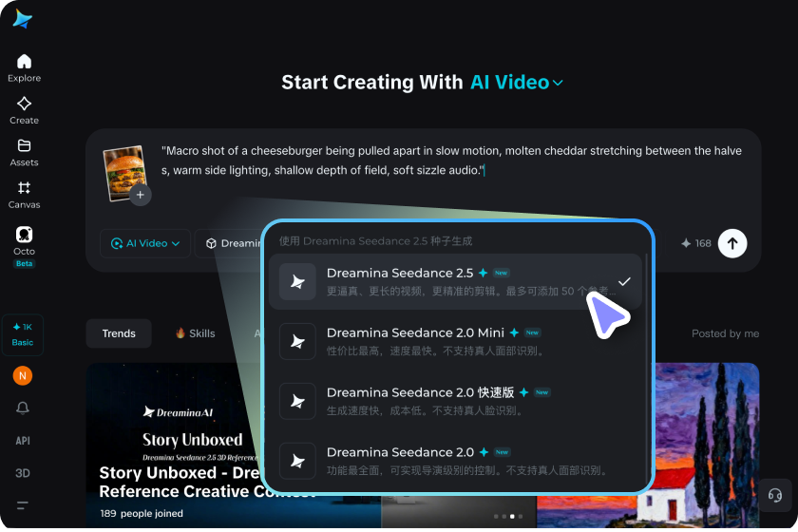Click the Seedance 2.0 快速版 model icon
The height and width of the screenshot is (532, 798).
297,401
